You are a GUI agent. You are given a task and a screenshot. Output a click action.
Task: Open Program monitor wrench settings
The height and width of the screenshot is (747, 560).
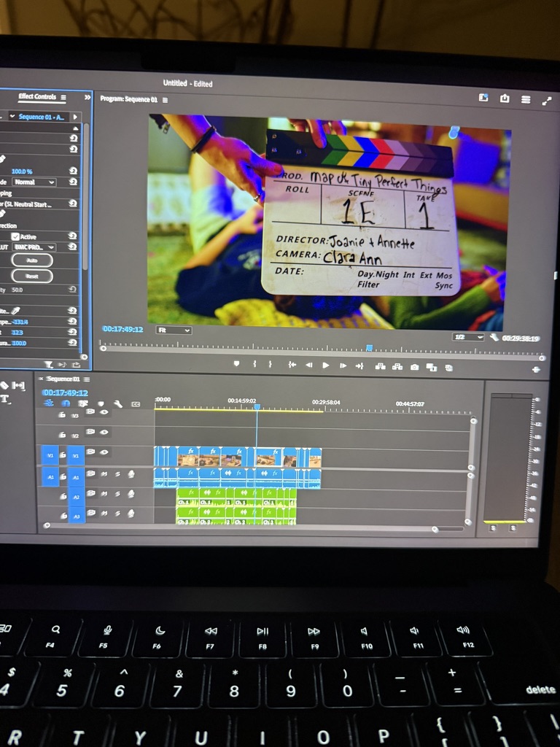(x=494, y=338)
